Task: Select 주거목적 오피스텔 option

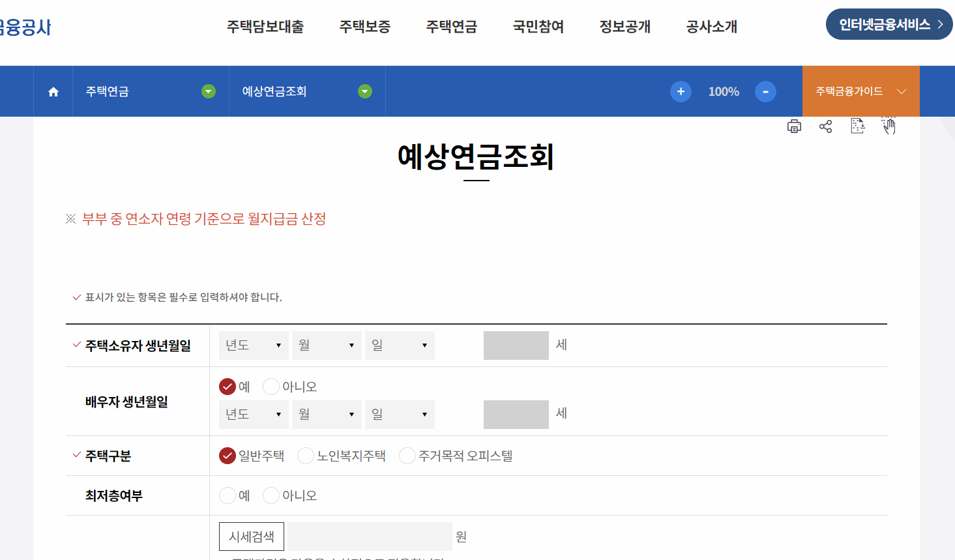Action: (x=407, y=456)
